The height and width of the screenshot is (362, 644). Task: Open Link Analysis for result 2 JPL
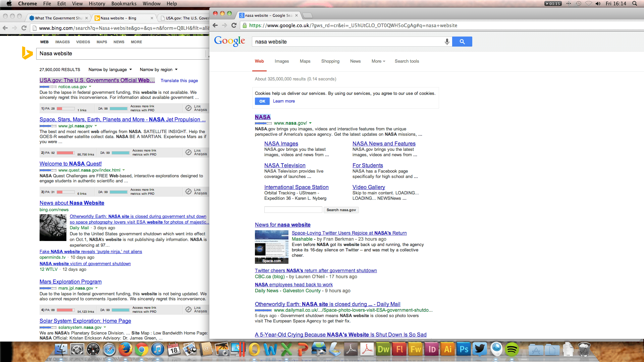(197, 153)
